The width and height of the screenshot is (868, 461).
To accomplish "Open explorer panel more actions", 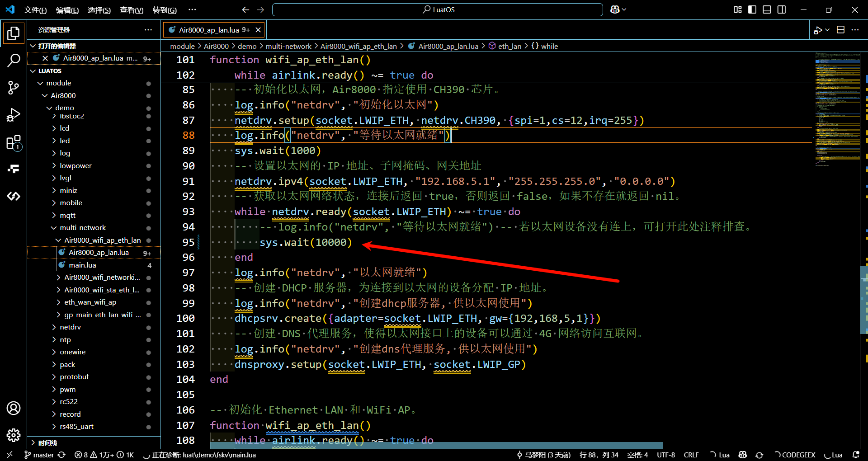I will (148, 30).
